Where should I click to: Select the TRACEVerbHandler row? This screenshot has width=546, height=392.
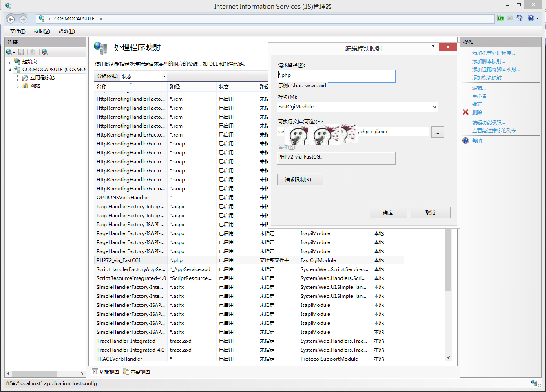[x=249, y=358]
